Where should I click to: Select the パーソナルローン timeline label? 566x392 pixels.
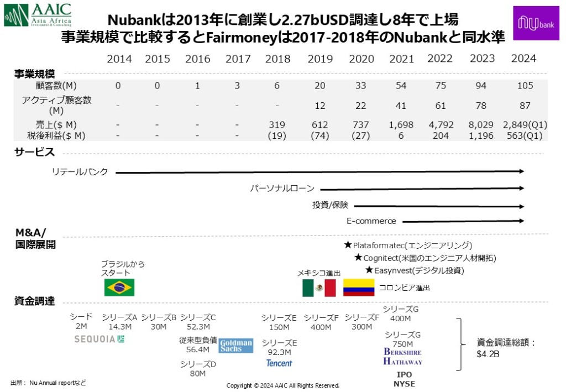(282, 189)
